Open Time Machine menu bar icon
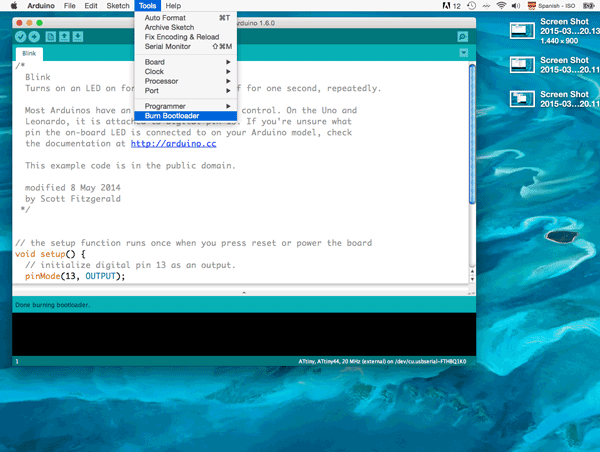This screenshot has width=600, height=452. pos(471,6)
